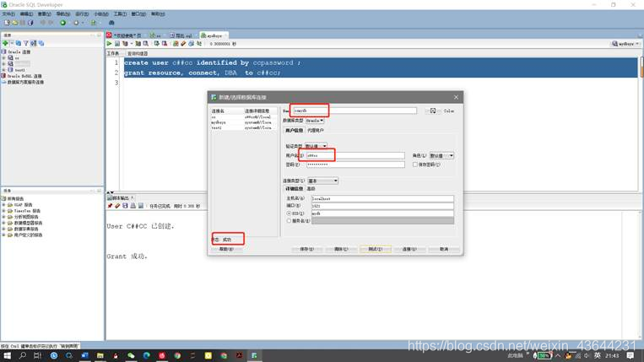
Task: Click connection Name input field
Action: [354, 111]
